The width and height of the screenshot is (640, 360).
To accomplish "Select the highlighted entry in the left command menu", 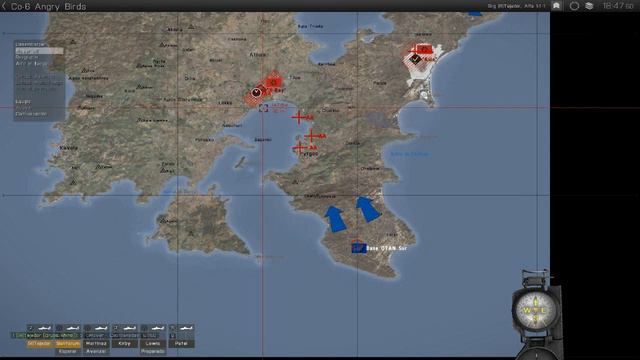I will click(x=39, y=51).
